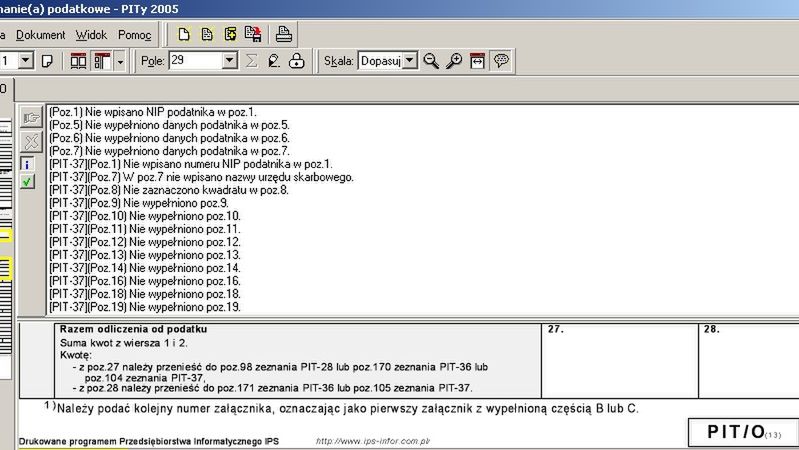Expand the page number dropdown showing 1
Image resolution: width=799 pixels, height=450 pixels.
tap(26, 61)
